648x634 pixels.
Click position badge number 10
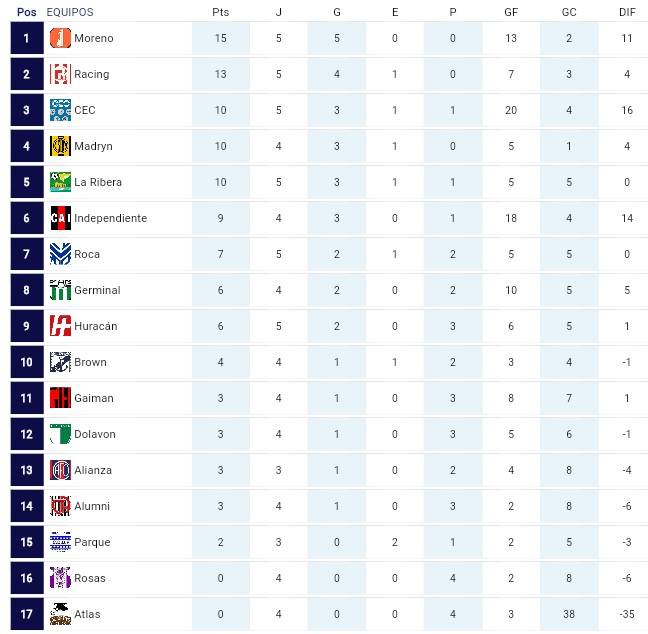tap(27, 362)
